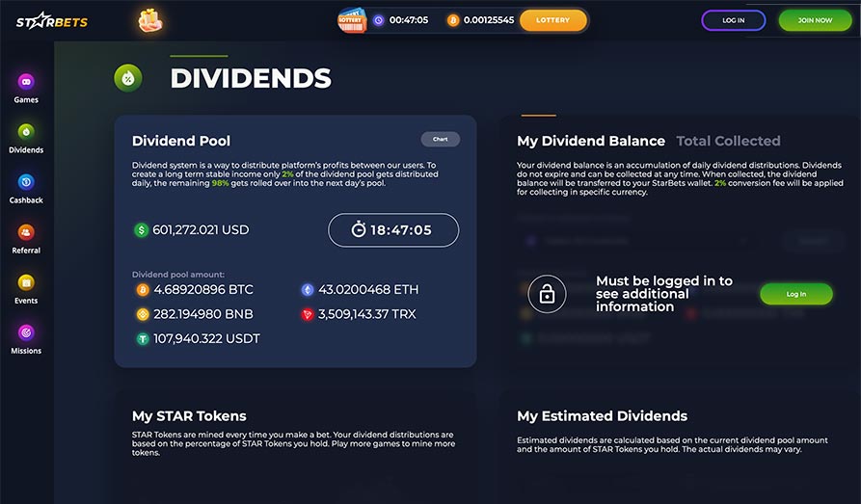Open the Games sidebar icon
Image resolution: width=861 pixels, height=504 pixels.
click(26, 82)
